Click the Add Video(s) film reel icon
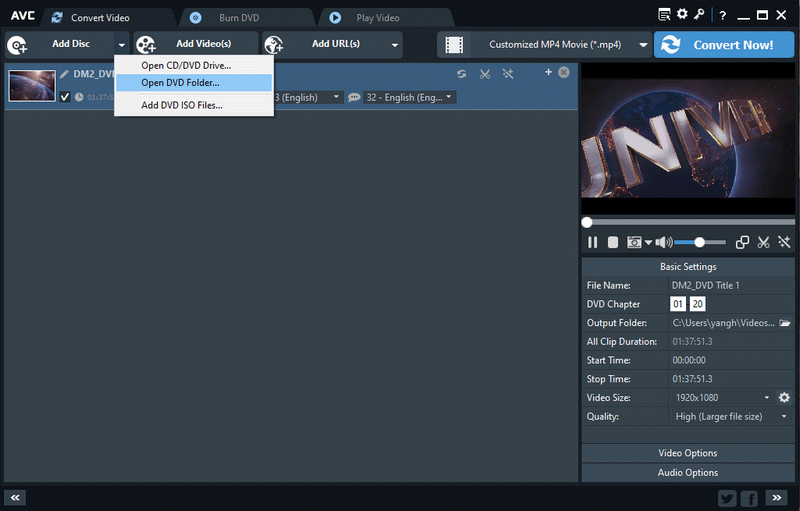 146,45
